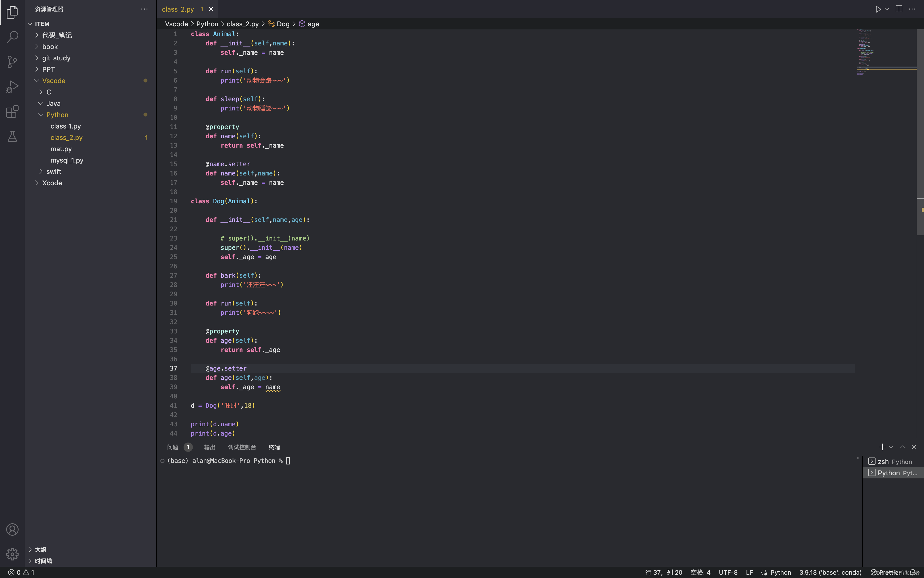Viewport: 924px width, 578px height.
Task: Change language mode Python in status bar
Action: click(780, 572)
